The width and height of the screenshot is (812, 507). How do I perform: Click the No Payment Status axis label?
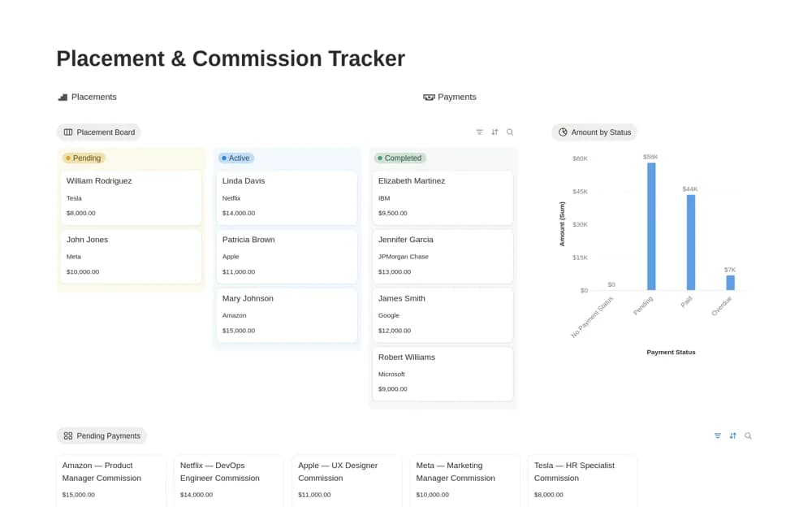[x=593, y=317]
